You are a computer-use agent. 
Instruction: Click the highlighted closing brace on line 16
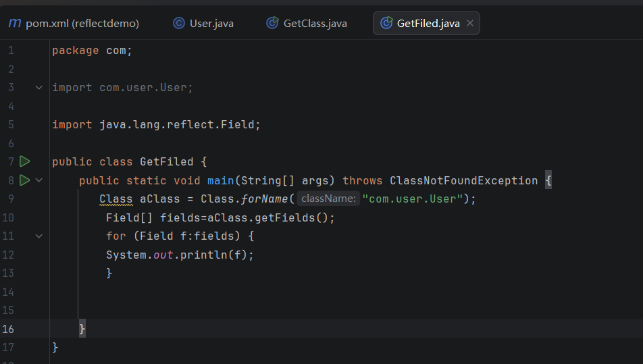click(x=82, y=329)
